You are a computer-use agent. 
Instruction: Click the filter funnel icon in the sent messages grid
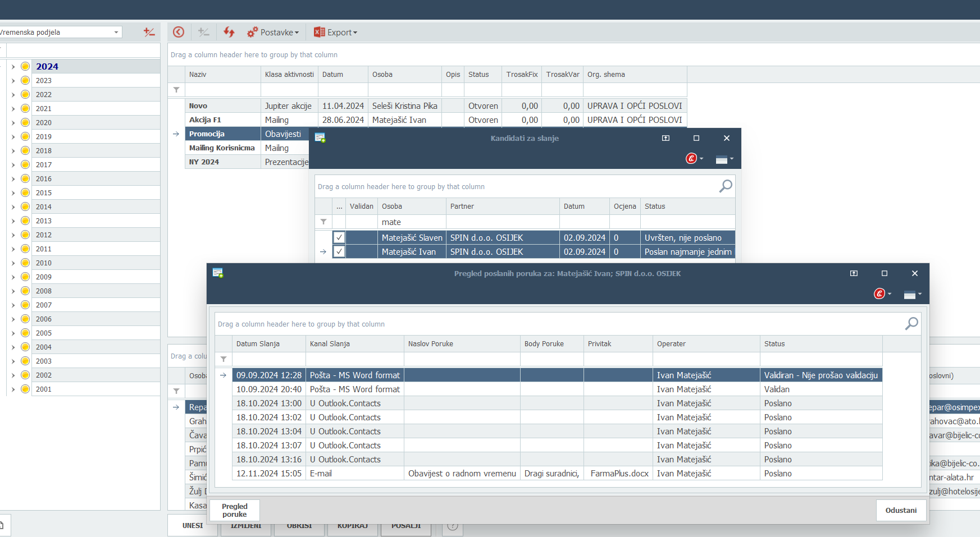pos(224,359)
